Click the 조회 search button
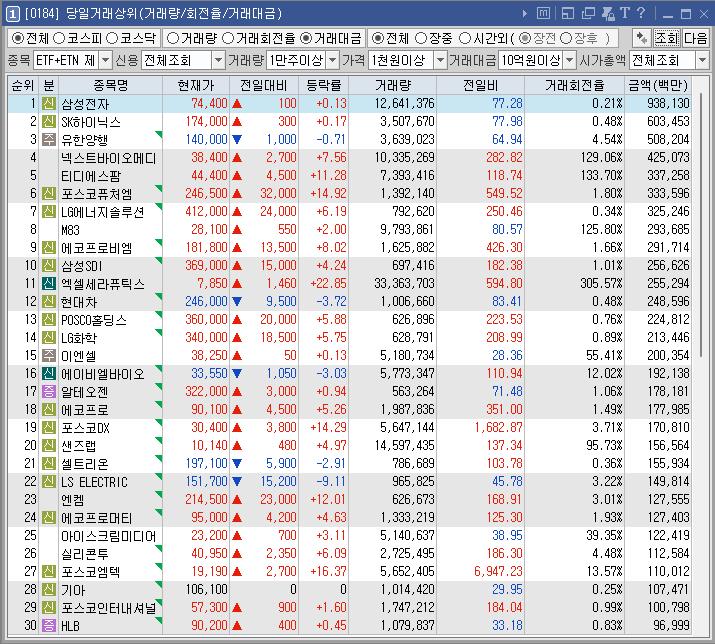The height and width of the screenshot is (644, 715). click(x=667, y=38)
